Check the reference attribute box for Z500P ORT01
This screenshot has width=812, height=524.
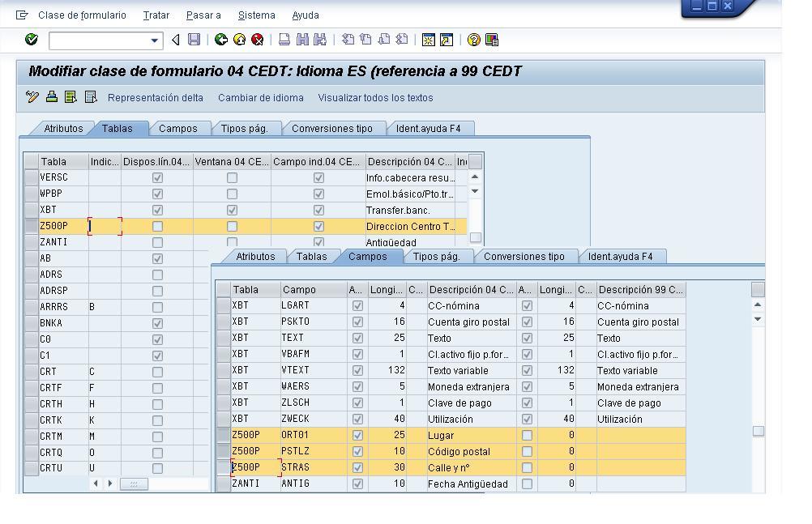point(527,435)
